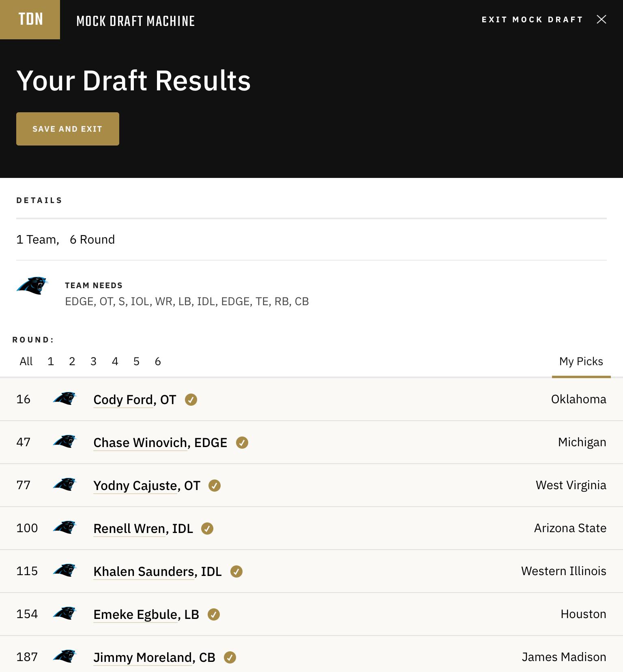The width and height of the screenshot is (623, 672).
Task: Click the X icon beside Exit Mock Draft
Action: (602, 19)
